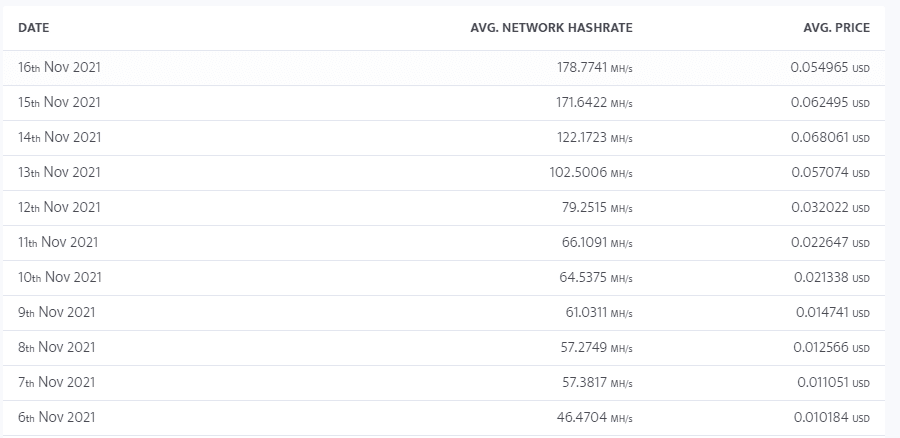Select the 11th Nov 2021 row date
This screenshot has width=900, height=438.
pyautogui.click(x=58, y=242)
